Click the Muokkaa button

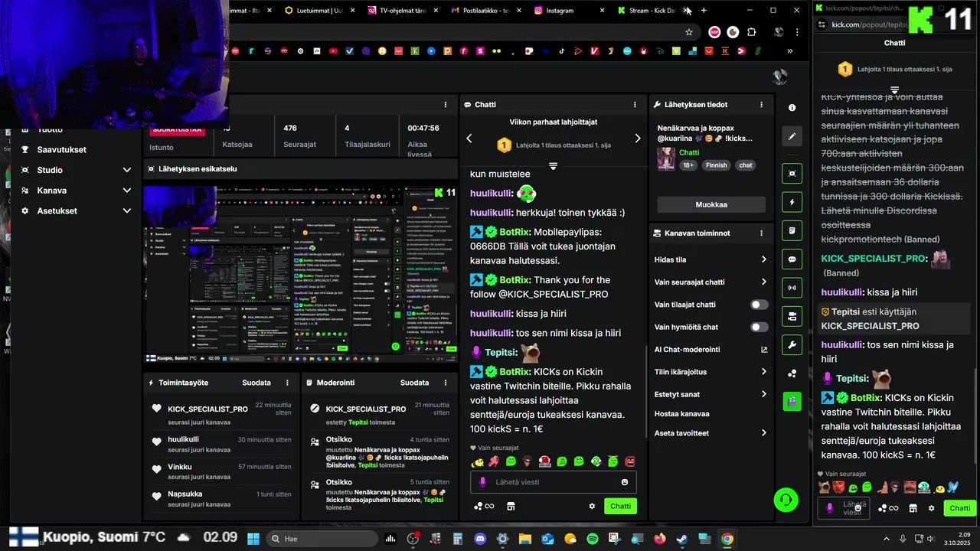[711, 205]
